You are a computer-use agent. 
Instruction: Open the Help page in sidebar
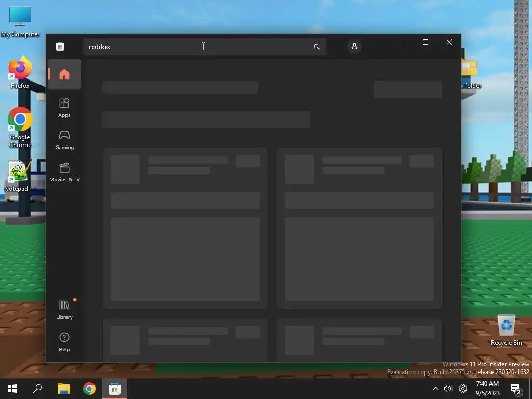point(64,342)
